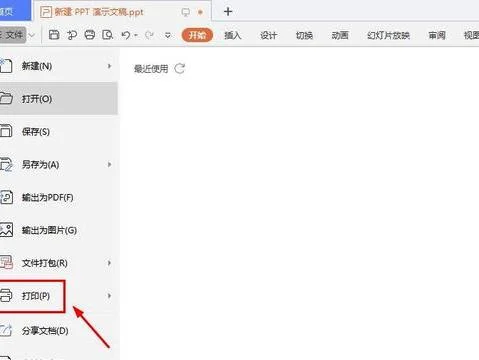The height and width of the screenshot is (360, 479).
Task: Choose 新建(N) in the file menu
Action: pos(59,66)
